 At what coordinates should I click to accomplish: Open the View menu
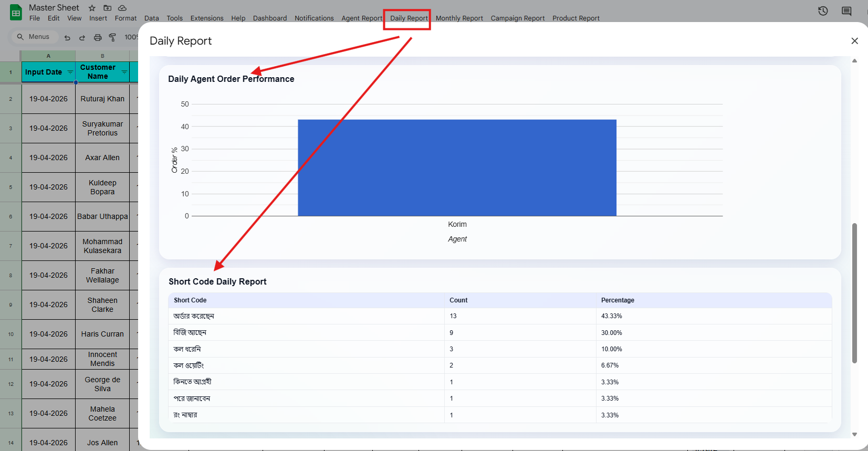(x=75, y=18)
